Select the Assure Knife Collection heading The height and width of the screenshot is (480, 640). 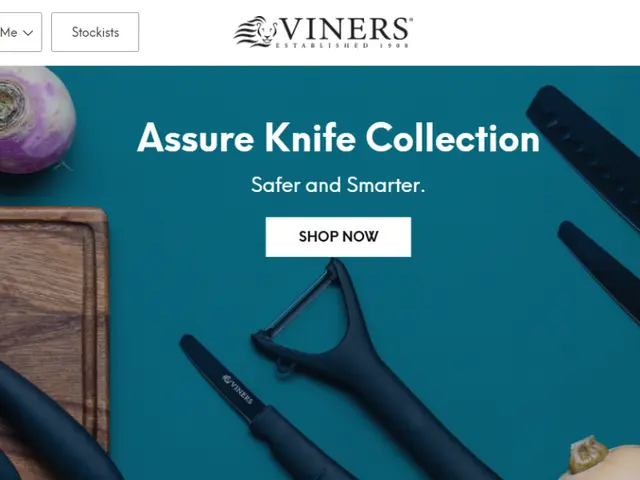click(338, 138)
